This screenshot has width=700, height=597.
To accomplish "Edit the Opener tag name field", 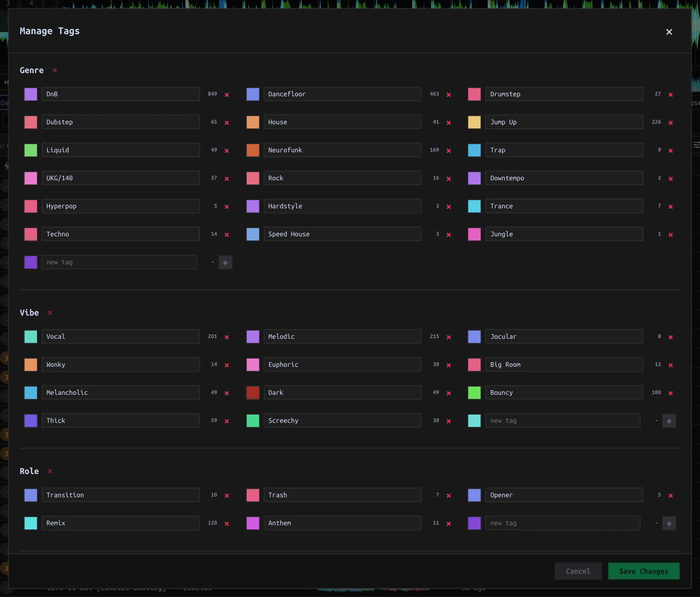I will 564,495.
